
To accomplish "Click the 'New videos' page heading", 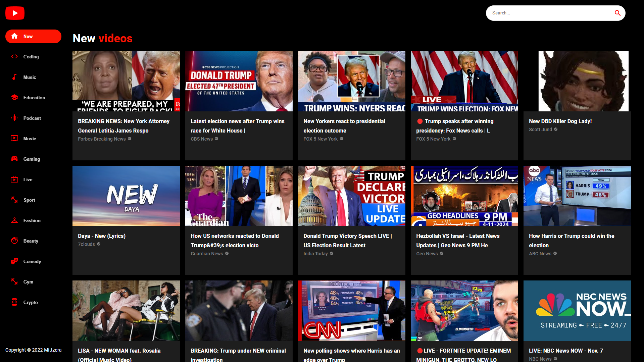I will pos(103,38).
